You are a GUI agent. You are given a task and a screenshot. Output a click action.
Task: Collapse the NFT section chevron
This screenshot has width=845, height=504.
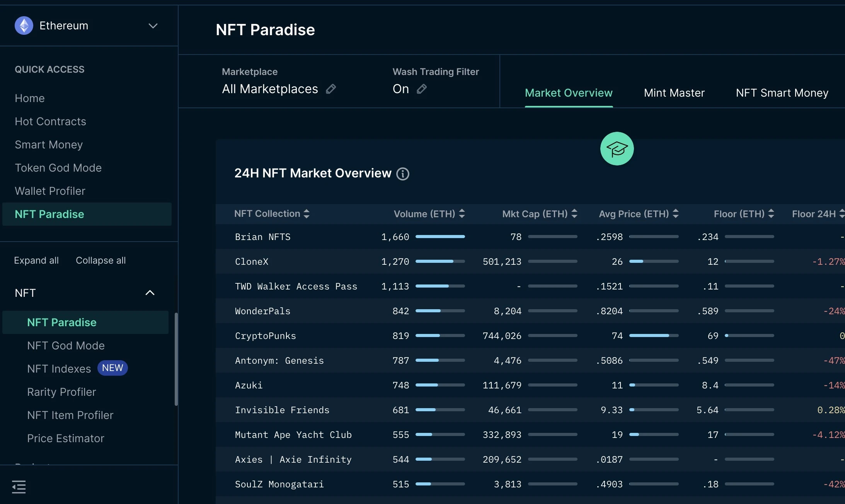(150, 293)
